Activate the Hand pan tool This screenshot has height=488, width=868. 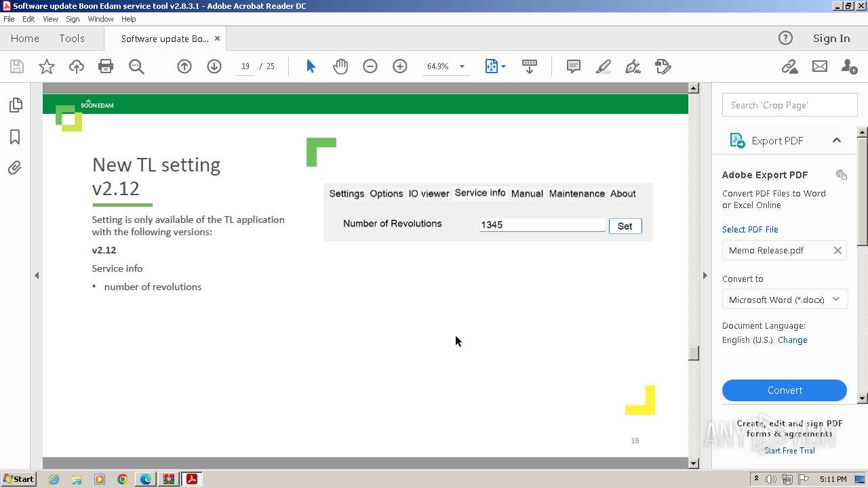click(x=340, y=66)
